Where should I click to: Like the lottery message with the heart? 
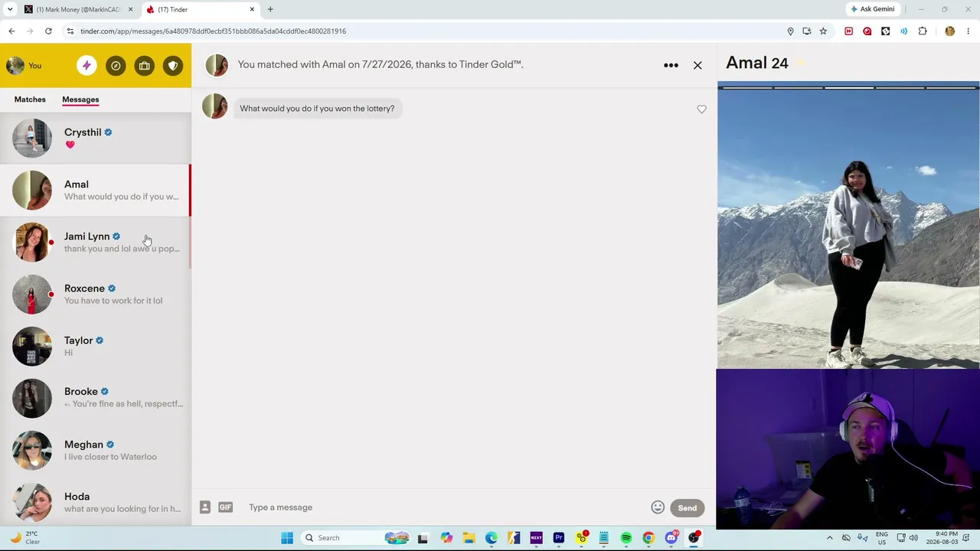tap(701, 109)
